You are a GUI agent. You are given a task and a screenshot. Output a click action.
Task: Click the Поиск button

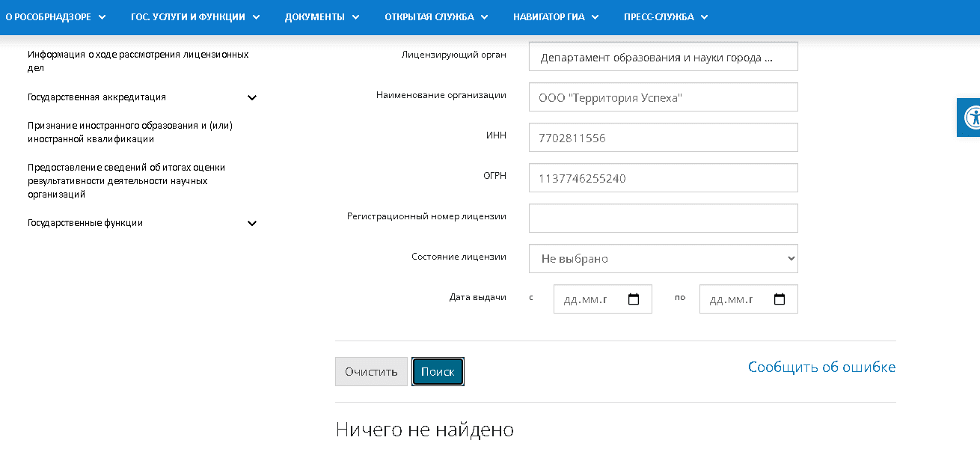[x=438, y=371]
